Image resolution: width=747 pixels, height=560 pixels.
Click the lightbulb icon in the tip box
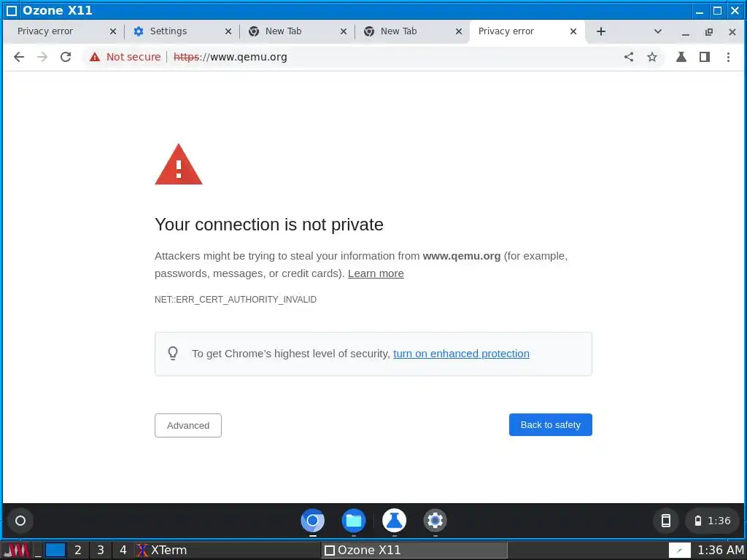coord(173,354)
